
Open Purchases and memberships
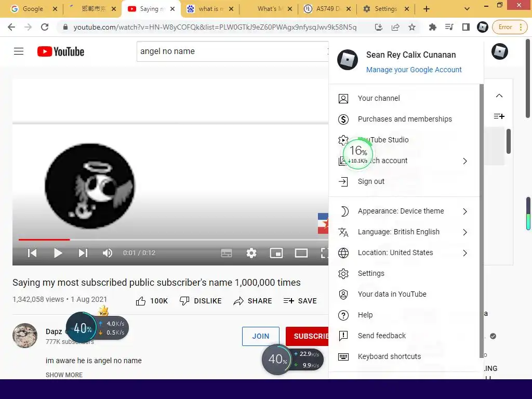[x=404, y=119]
